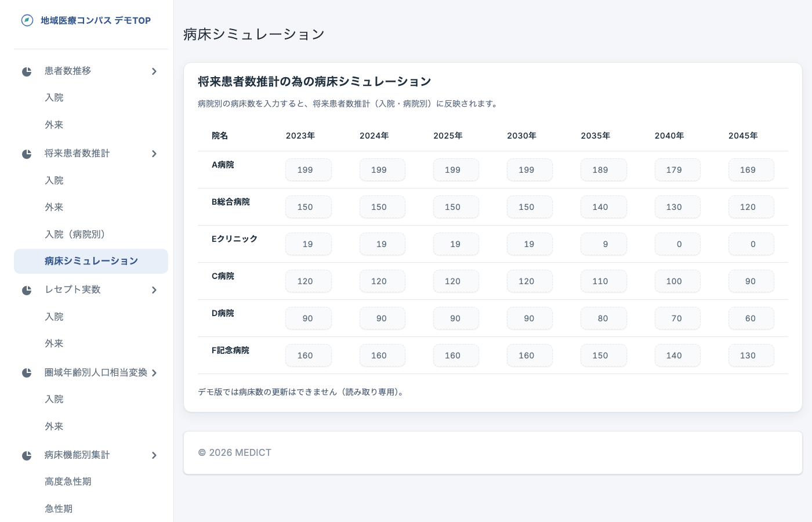Click B総合病院 2024年 bed field
Viewport: 812px width, 522px height.
click(x=382, y=207)
